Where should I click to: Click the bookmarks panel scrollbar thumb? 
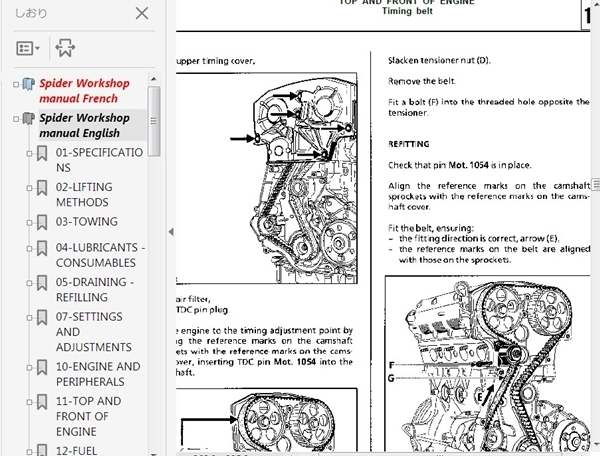point(154,121)
